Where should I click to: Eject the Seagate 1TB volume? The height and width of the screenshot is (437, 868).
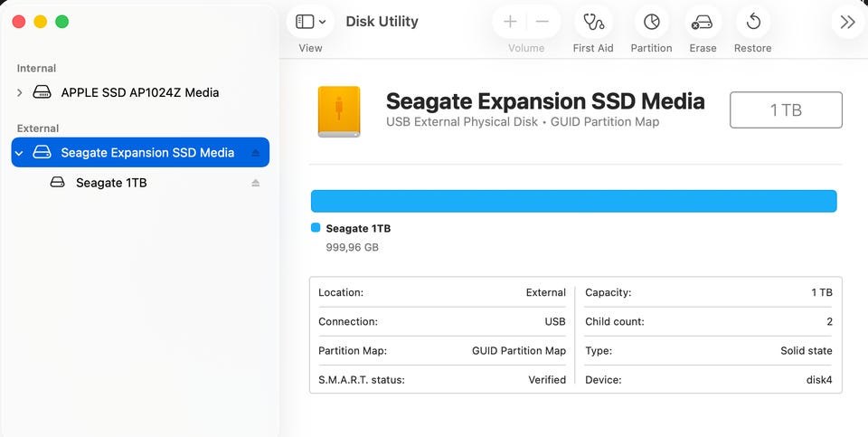click(x=255, y=183)
